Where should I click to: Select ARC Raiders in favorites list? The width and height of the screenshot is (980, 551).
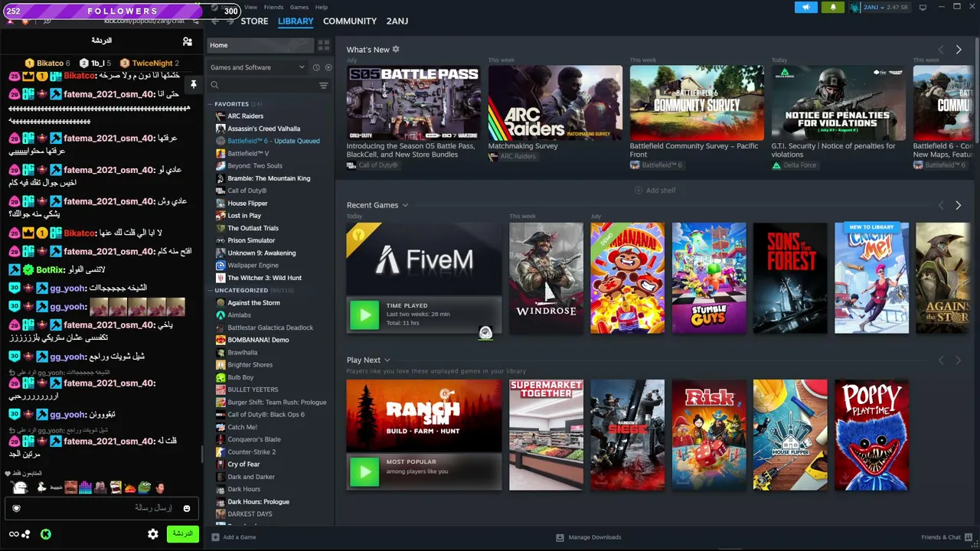[x=245, y=116]
